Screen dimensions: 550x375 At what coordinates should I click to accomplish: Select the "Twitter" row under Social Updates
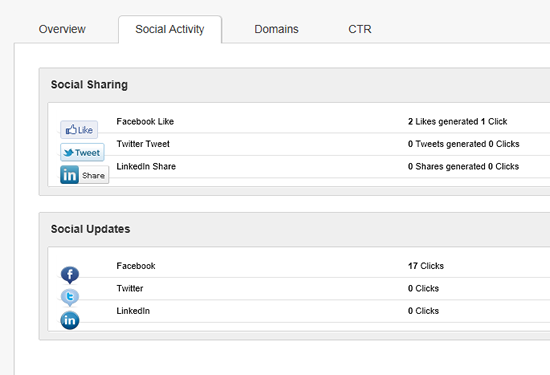point(130,288)
